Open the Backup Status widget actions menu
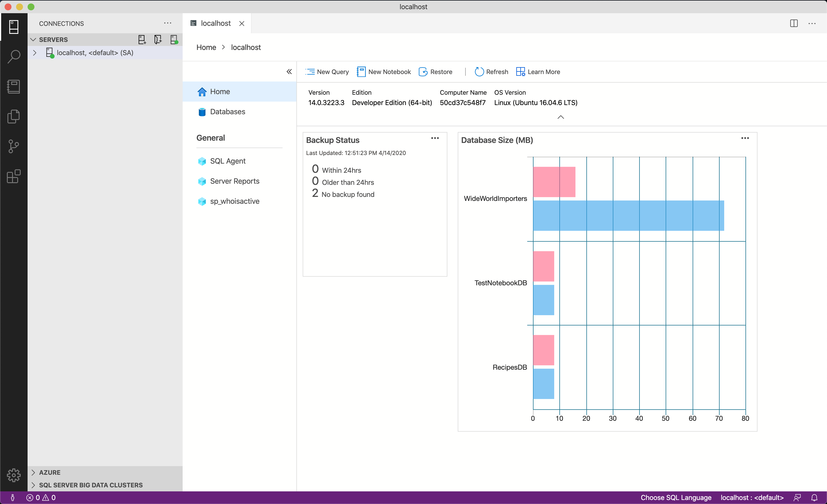The image size is (827, 504). [435, 138]
